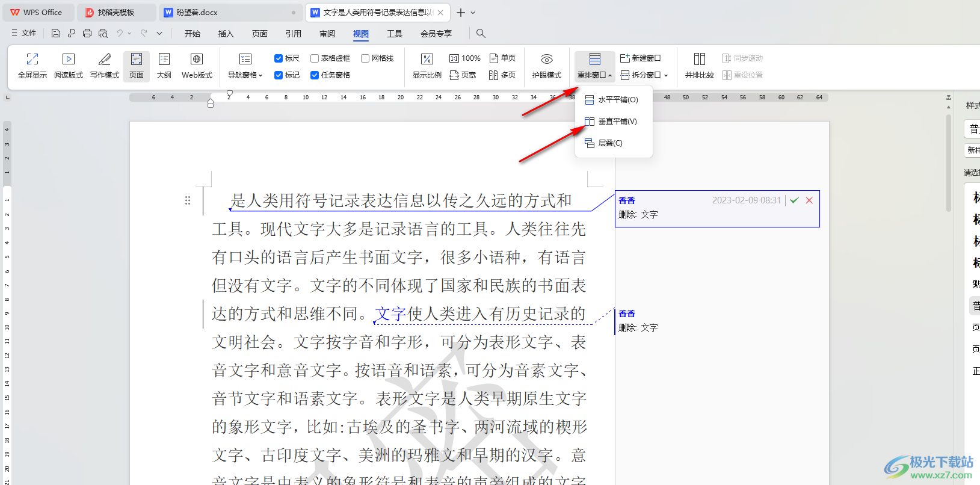Set zoom to 100% button
Screen dimensions: 980x485
[x=465, y=58]
